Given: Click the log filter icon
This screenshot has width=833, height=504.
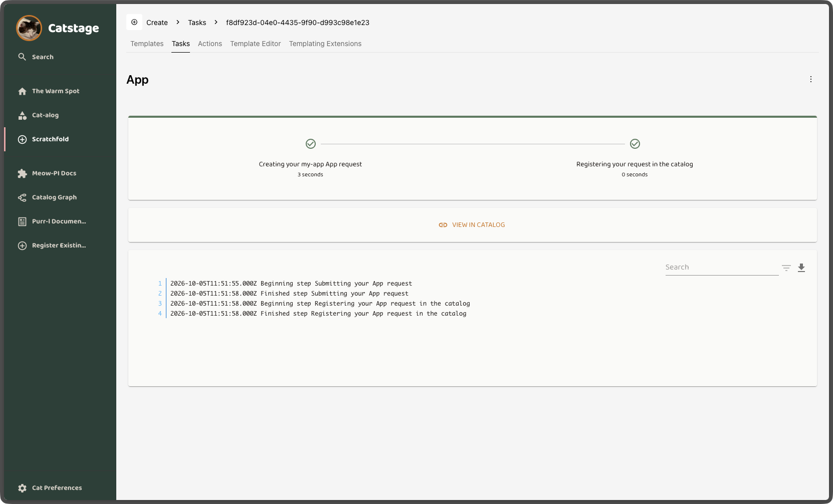Looking at the screenshot, I should point(786,268).
